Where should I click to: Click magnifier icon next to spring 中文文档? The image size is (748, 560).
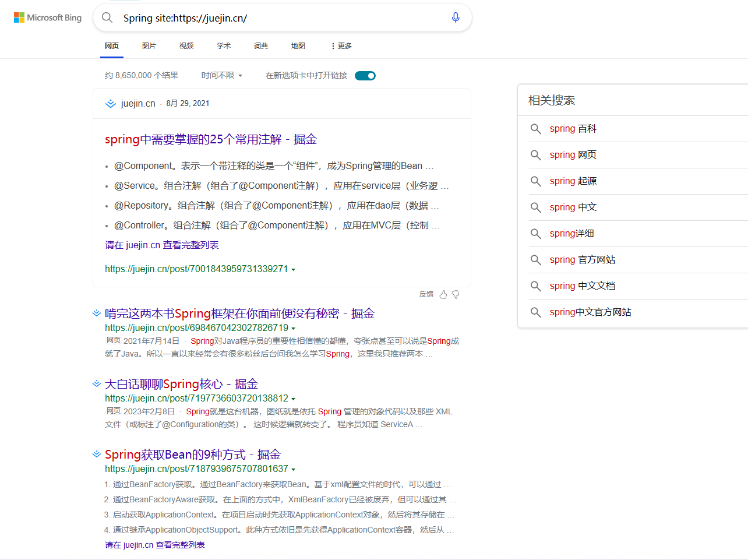(536, 286)
